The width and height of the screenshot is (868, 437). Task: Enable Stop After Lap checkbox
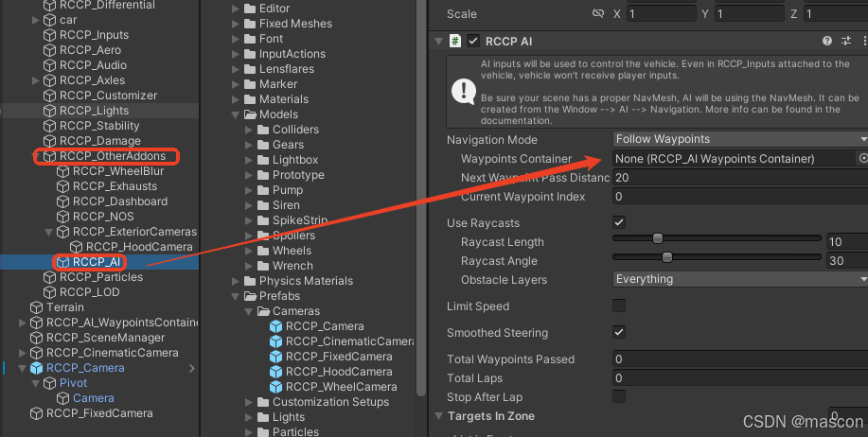(619, 396)
